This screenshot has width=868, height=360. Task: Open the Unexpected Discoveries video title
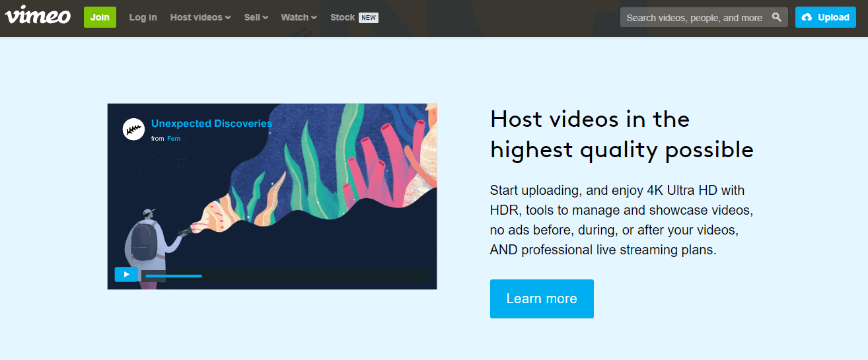[211, 124]
